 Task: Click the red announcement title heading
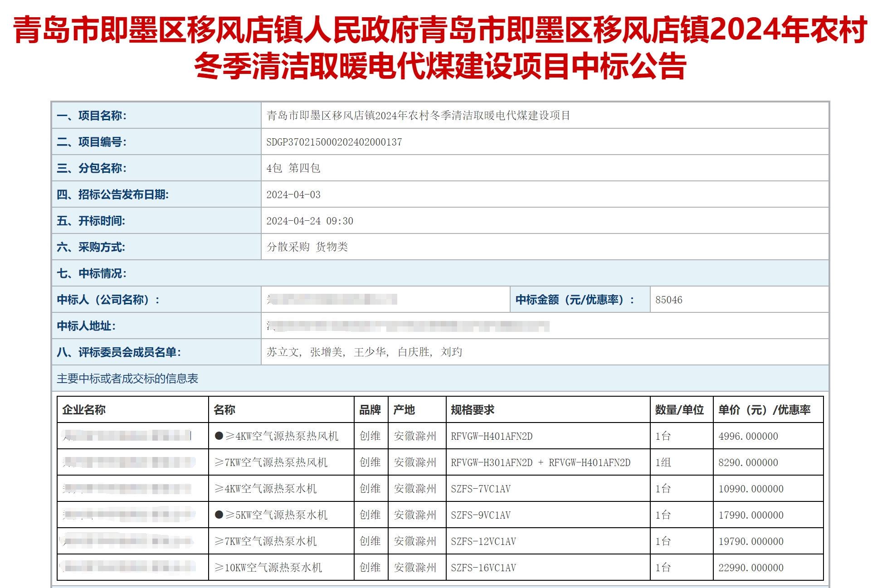440,48
